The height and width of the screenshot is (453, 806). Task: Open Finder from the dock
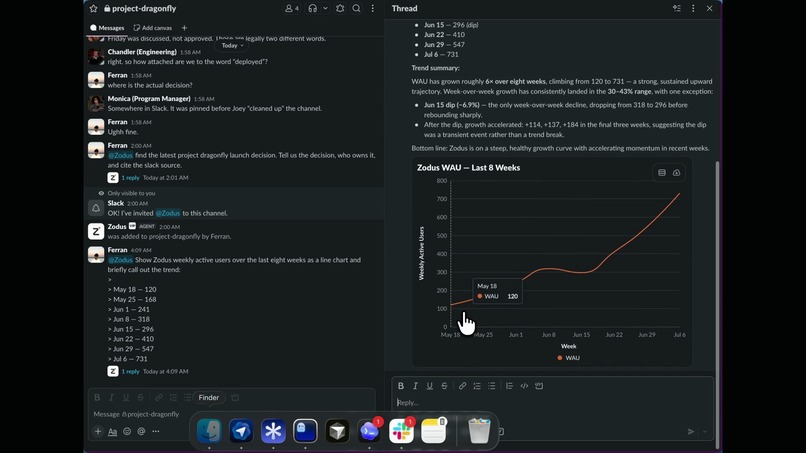click(209, 431)
